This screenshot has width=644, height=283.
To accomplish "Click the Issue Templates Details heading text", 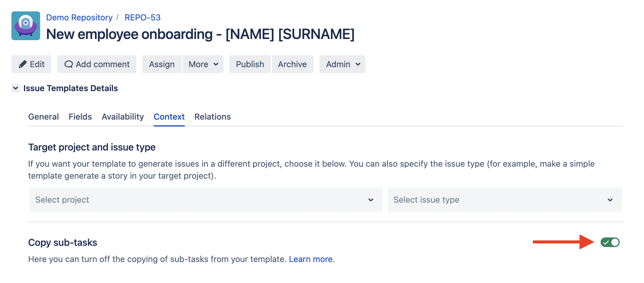I will click(x=71, y=88).
